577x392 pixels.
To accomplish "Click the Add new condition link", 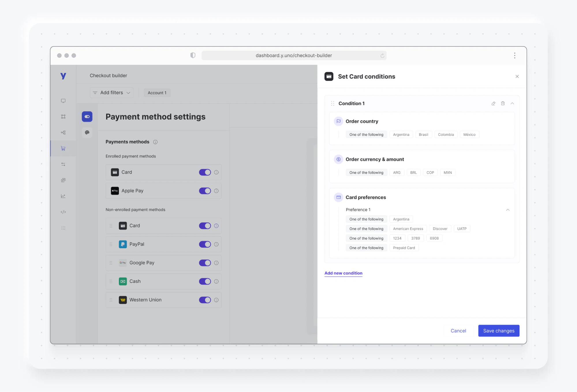I will click(x=343, y=273).
